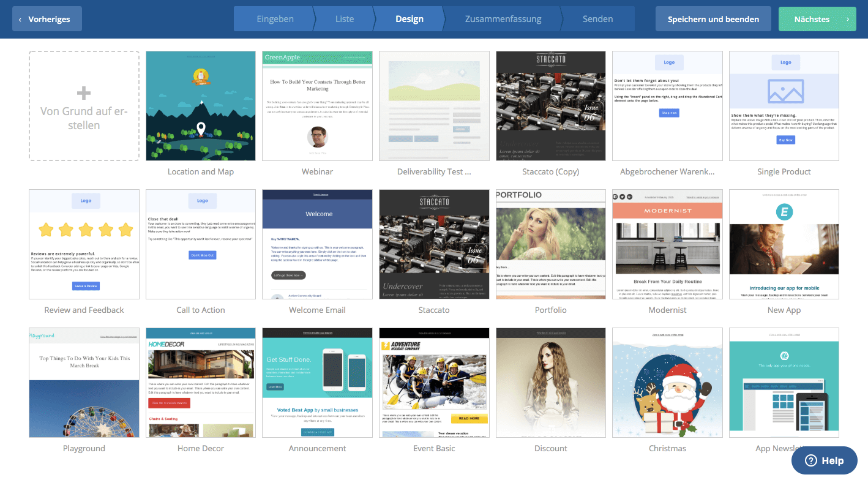Viewport: 868px width, 480px height.
Task: Click the 'Event Basic' caption
Action: [x=434, y=449]
